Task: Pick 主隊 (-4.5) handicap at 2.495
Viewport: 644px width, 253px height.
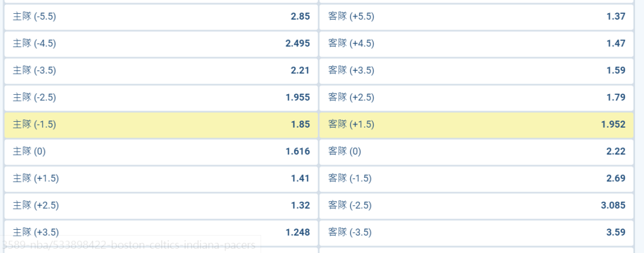Action: (x=161, y=44)
